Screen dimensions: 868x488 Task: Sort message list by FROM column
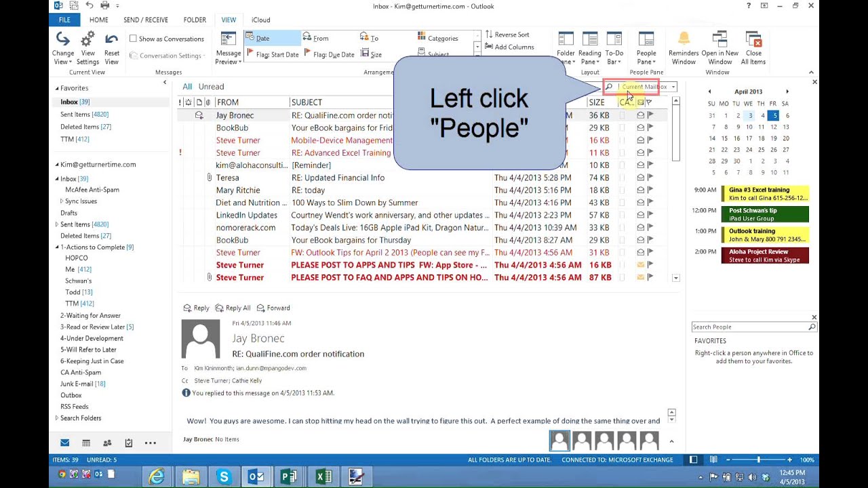click(252, 102)
